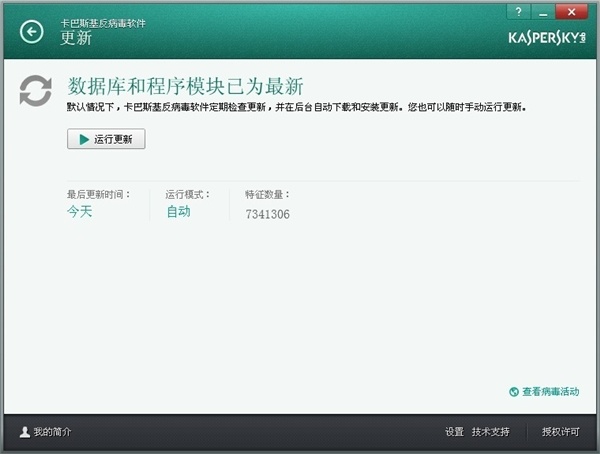Image resolution: width=600 pixels, height=454 pixels.
Task: Open 设置 in the bottom bar
Action: (x=454, y=432)
